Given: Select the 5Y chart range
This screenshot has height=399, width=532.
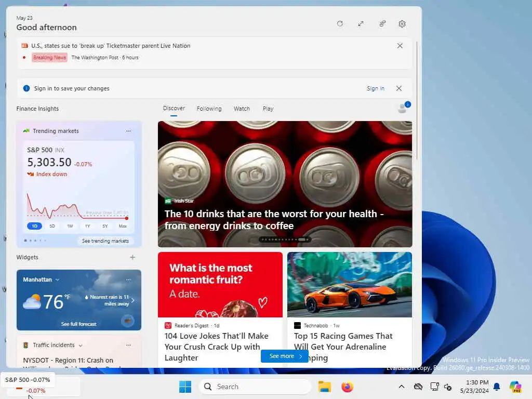Looking at the screenshot, I should tap(105, 226).
